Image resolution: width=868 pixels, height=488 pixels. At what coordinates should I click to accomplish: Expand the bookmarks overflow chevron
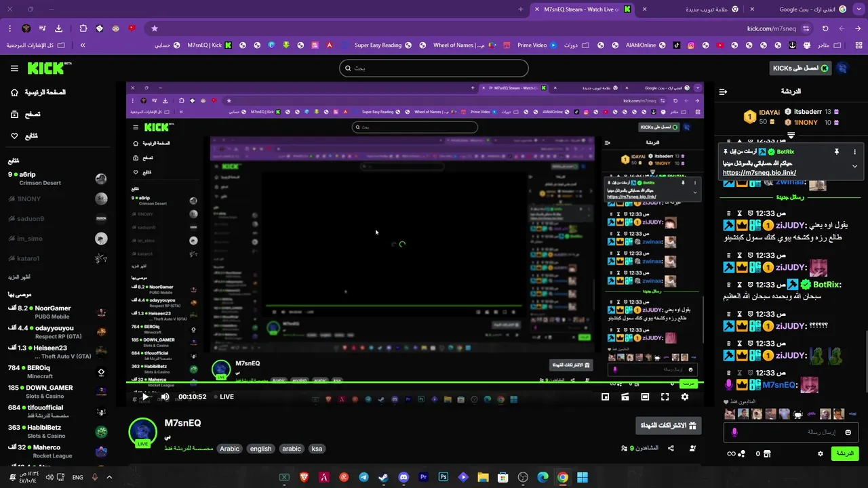click(x=83, y=45)
